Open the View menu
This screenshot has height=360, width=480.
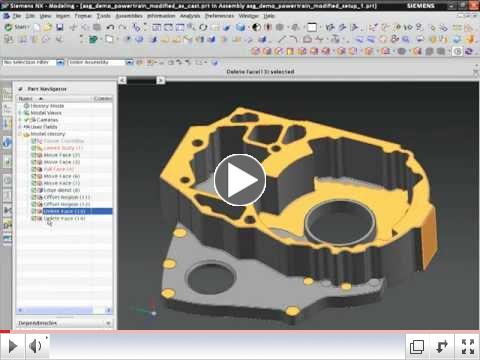click(x=45, y=16)
